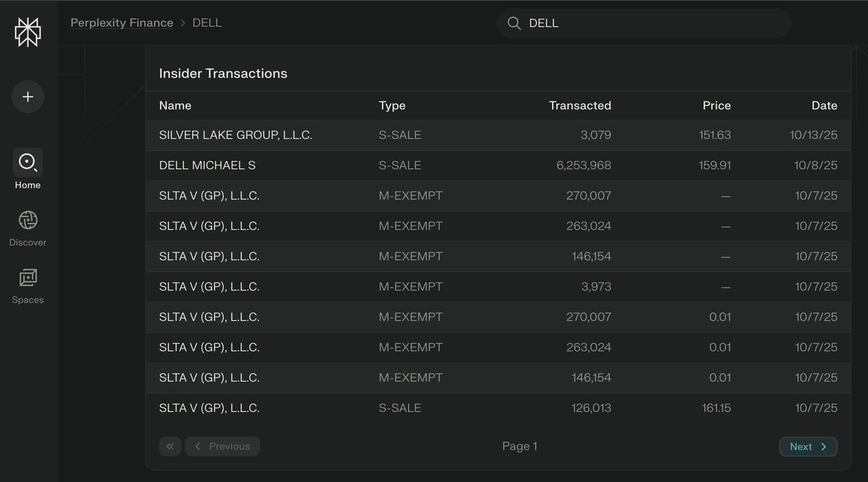Click the 10/13/25 date cell
The width and height of the screenshot is (868, 482).
click(x=813, y=135)
